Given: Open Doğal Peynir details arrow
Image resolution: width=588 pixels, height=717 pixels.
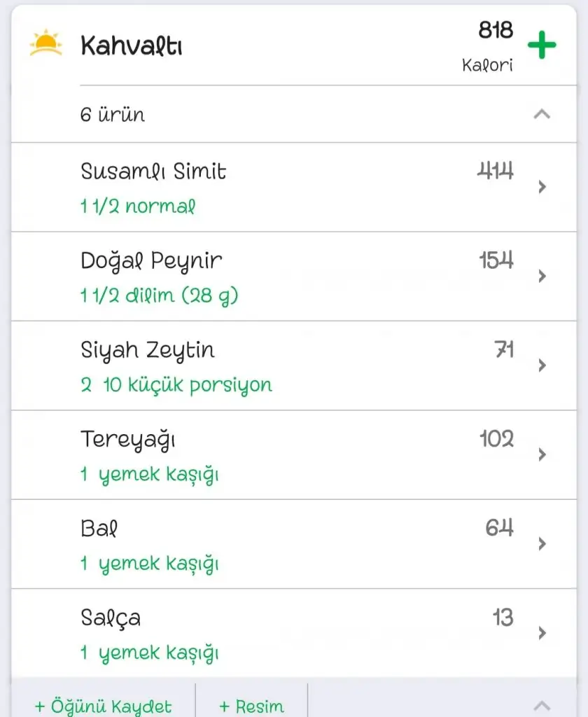Looking at the screenshot, I should (x=542, y=277).
